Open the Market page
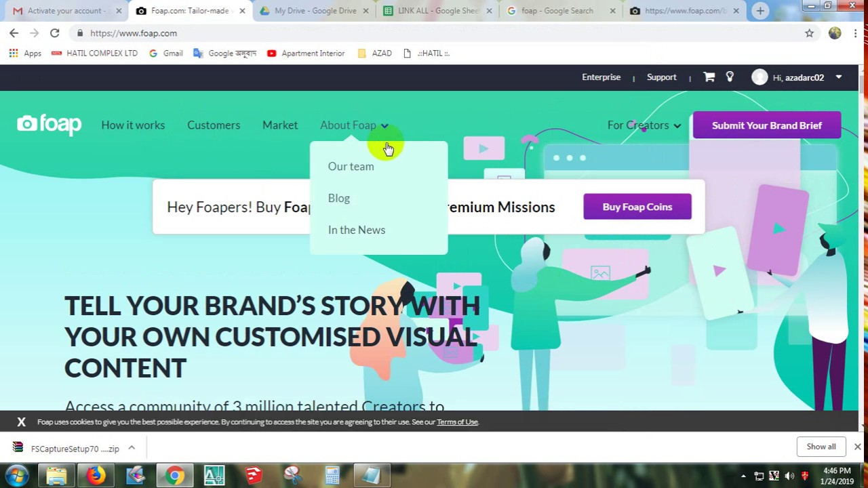Image resolution: width=868 pixels, height=488 pixels. pos(280,125)
